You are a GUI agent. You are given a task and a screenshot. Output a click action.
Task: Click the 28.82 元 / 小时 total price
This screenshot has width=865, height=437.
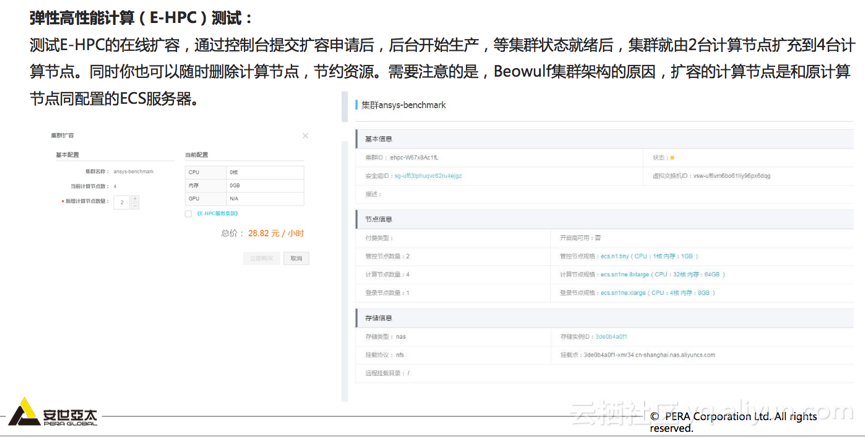pyautogui.click(x=276, y=233)
